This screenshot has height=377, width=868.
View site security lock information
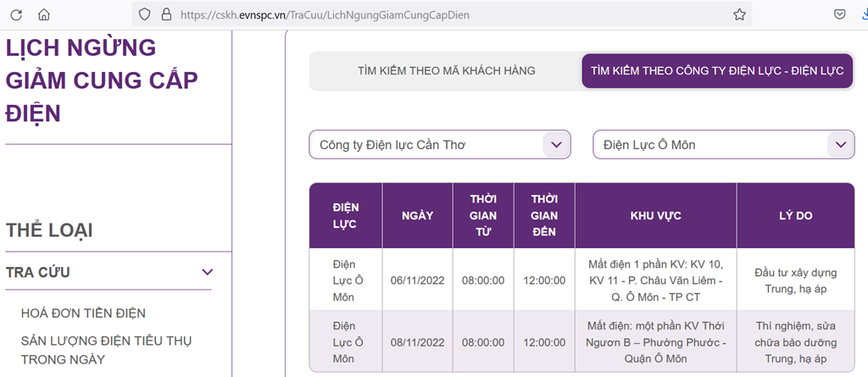pos(165,14)
